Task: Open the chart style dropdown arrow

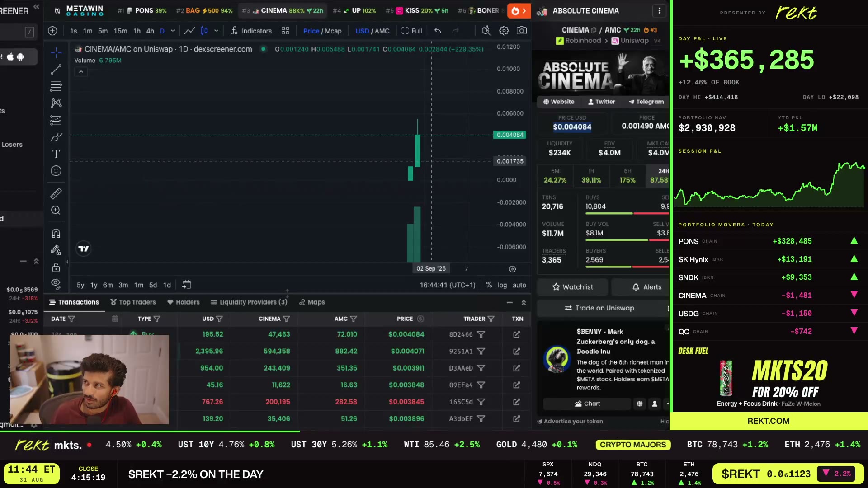Action: [217, 31]
